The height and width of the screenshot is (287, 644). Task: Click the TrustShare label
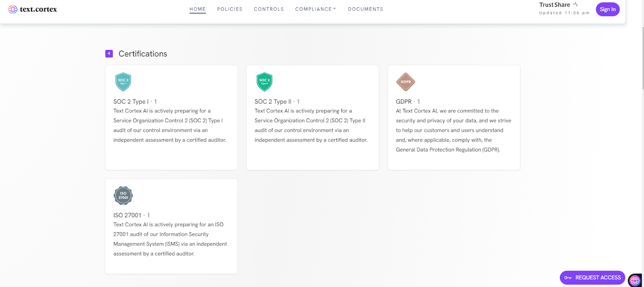point(555,5)
